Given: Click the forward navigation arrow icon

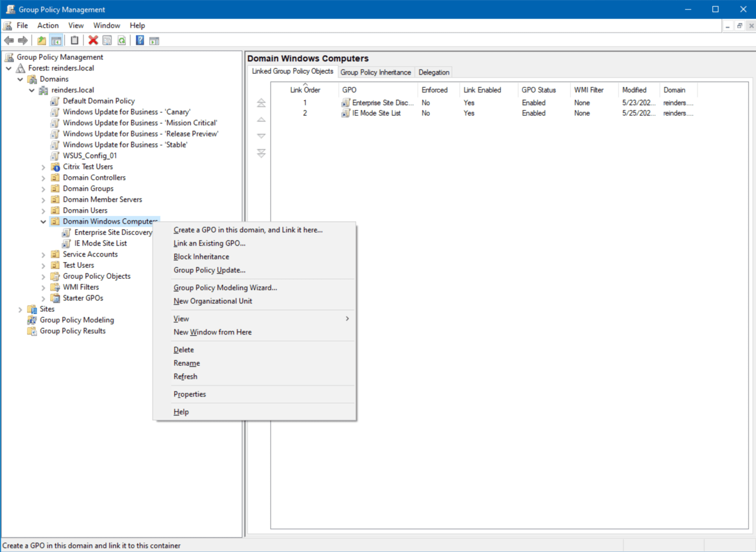Looking at the screenshot, I should 23,40.
